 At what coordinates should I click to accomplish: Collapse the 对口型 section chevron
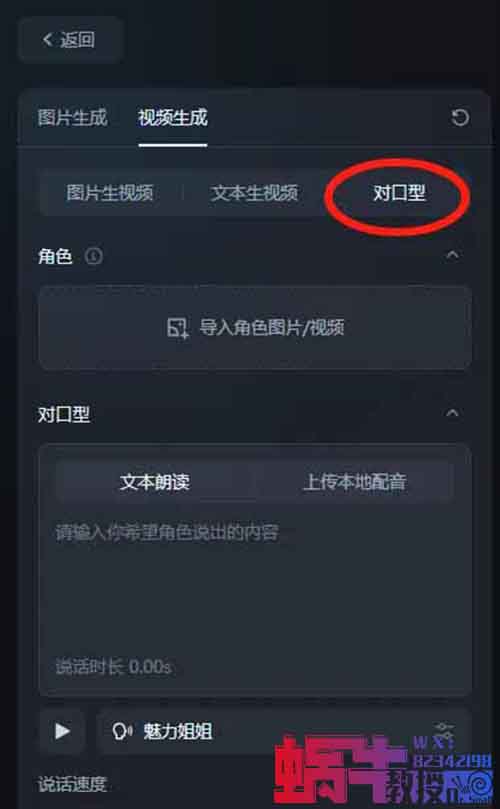pos(453,413)
